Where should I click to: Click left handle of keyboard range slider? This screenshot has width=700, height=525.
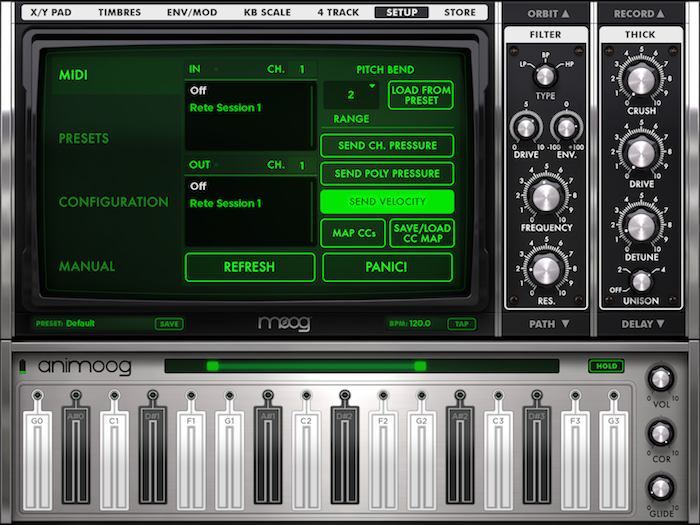212,366
